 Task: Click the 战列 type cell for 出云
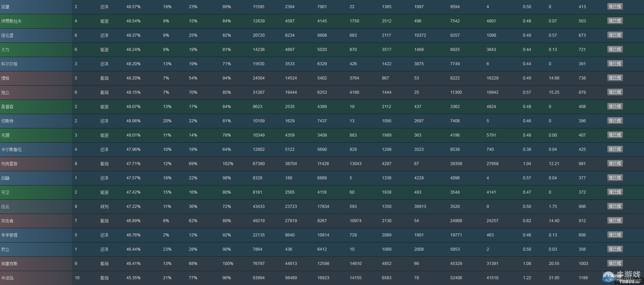pyautogui.click(x=104, y=207)
